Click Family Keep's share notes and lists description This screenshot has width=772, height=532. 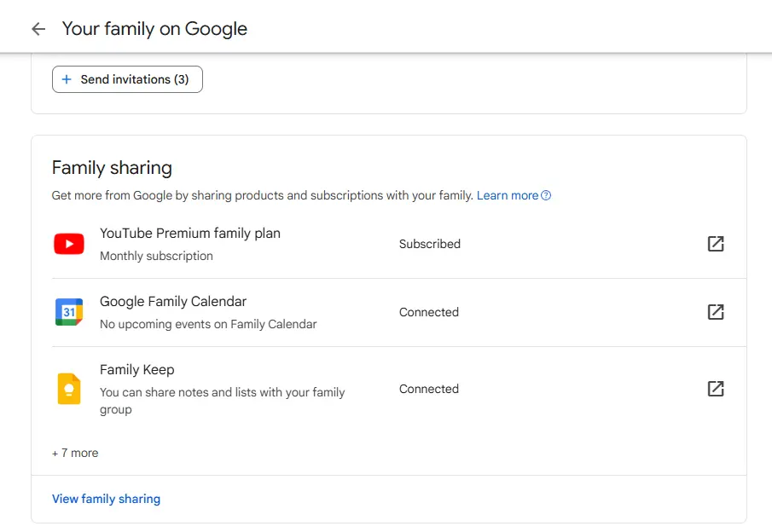pyautogui.click(x=223, y=401)
